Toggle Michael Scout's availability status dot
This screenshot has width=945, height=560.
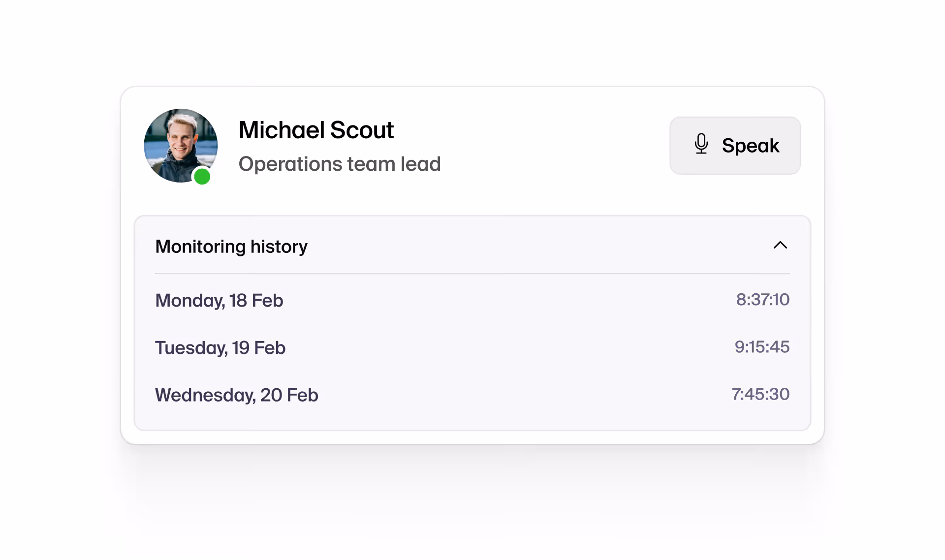pos(202,177)
